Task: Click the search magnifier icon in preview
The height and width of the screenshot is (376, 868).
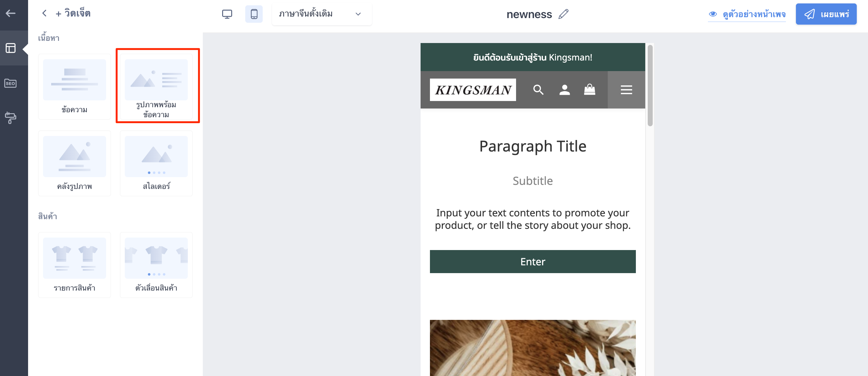Action: (x=538, y=90)
